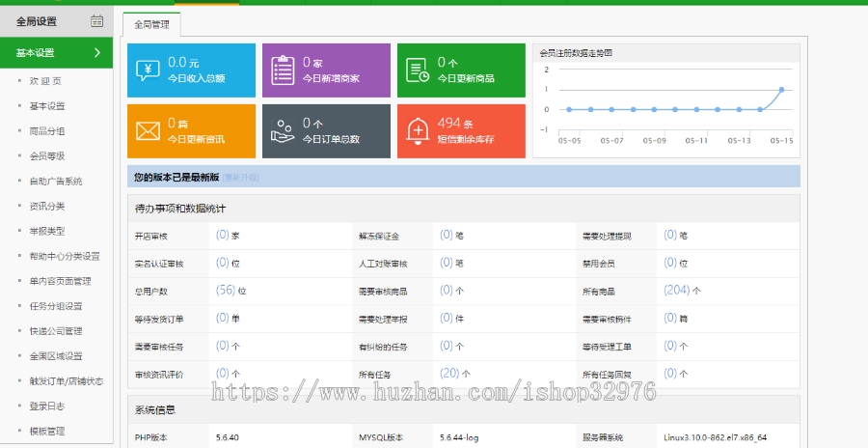Click the 会员注册数据走势图 chart title
Screen dimensions: 868x448
(576, 53)
